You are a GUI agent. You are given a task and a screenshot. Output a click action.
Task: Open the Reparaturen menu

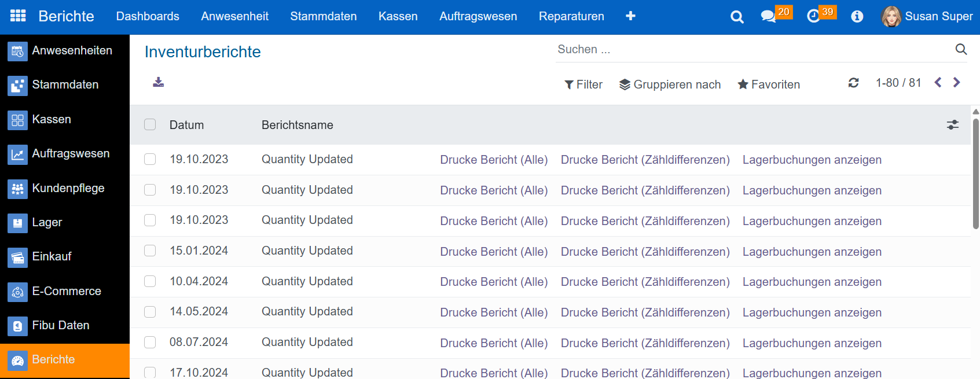click(x=571, y=16)
